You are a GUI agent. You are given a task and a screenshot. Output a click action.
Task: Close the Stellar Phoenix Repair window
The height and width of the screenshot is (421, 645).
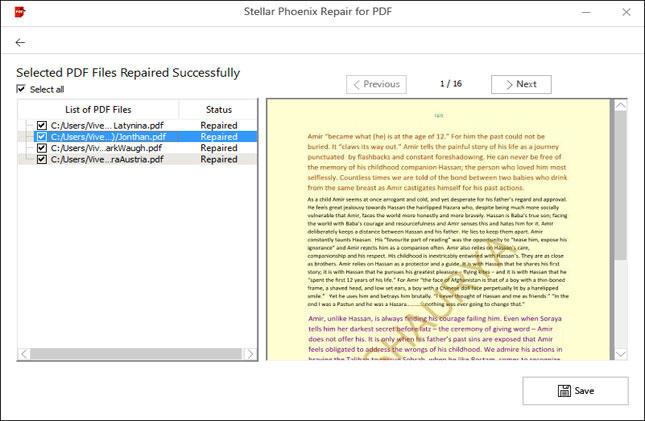[626, 12]
